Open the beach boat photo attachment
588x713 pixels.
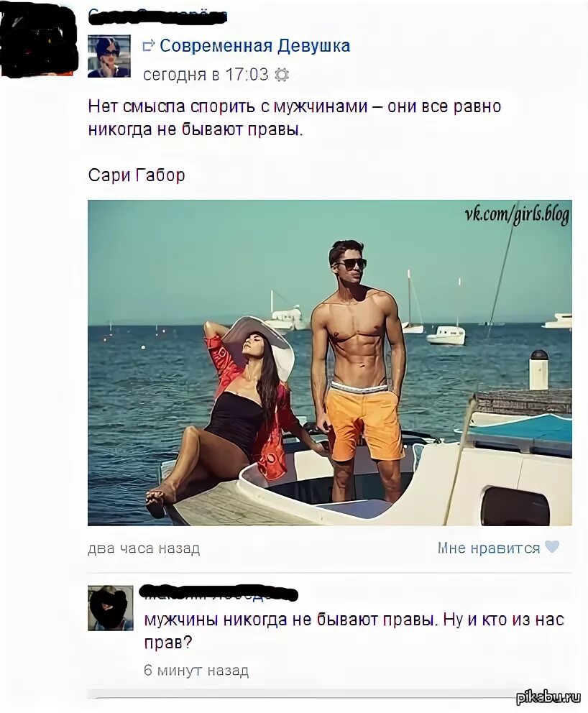[330, 363]
